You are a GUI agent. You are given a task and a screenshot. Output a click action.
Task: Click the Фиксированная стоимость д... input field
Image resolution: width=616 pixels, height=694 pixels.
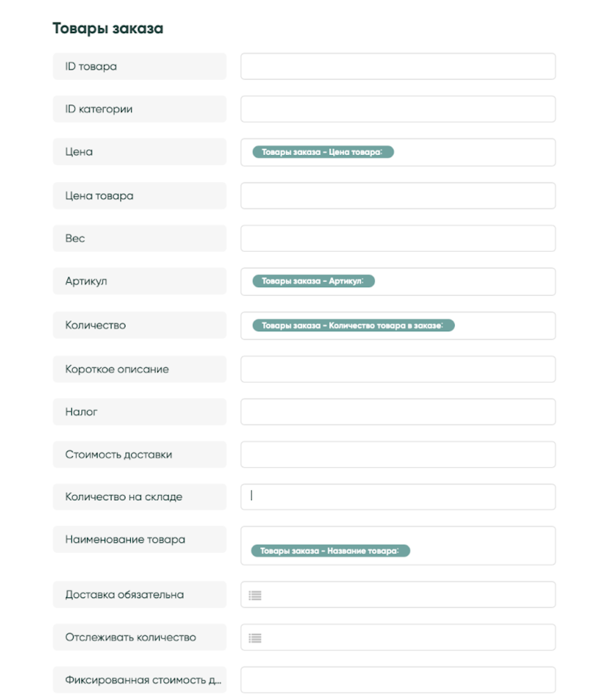398,680
